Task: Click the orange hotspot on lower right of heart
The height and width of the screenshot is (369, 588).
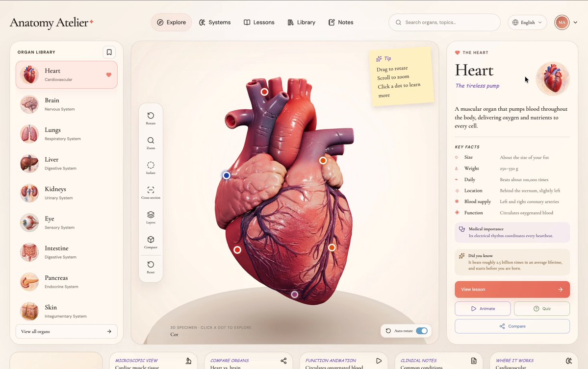Action: [x=332, y=247]
